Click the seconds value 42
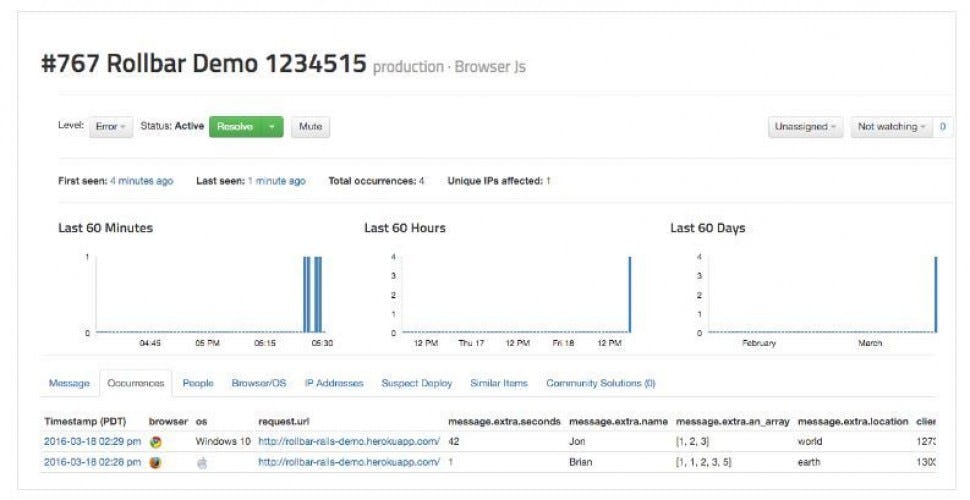The height and width of the screenshot is (500, 970). [453, 442]
